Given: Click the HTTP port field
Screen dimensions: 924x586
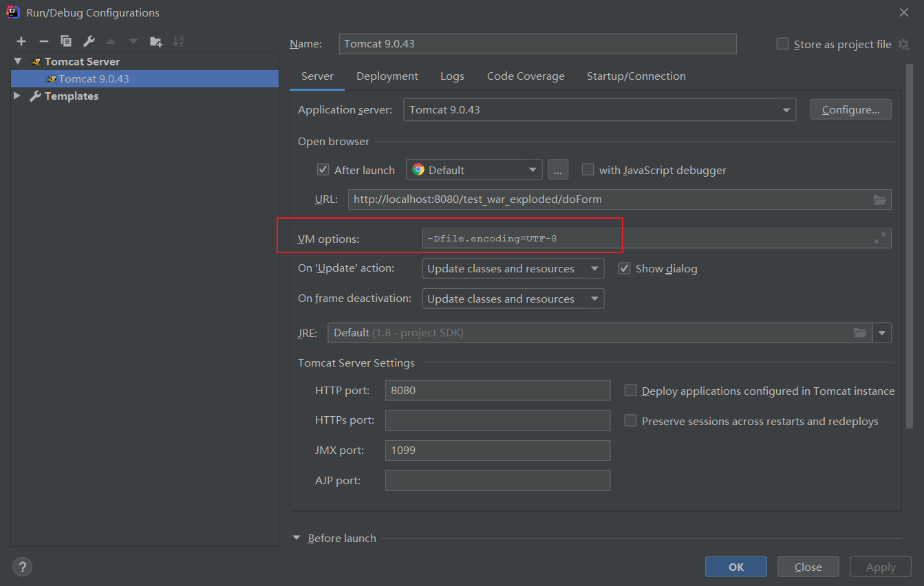Looking at the screenshot, I should [497, 390].
